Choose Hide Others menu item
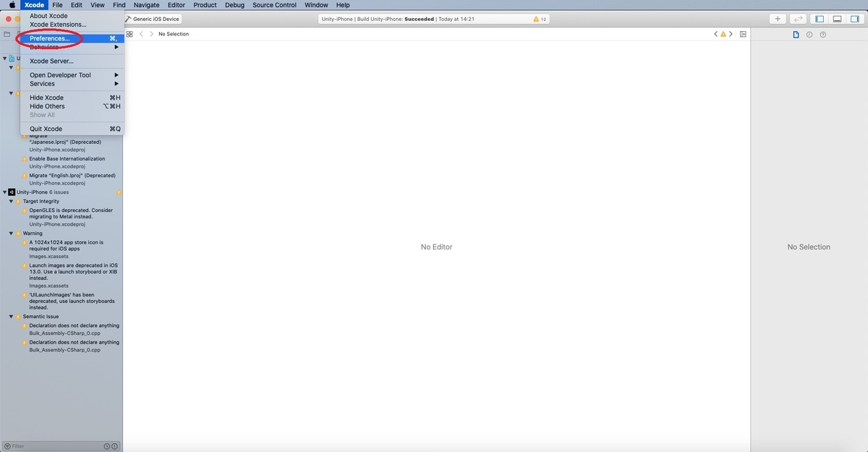 [72, 106]
